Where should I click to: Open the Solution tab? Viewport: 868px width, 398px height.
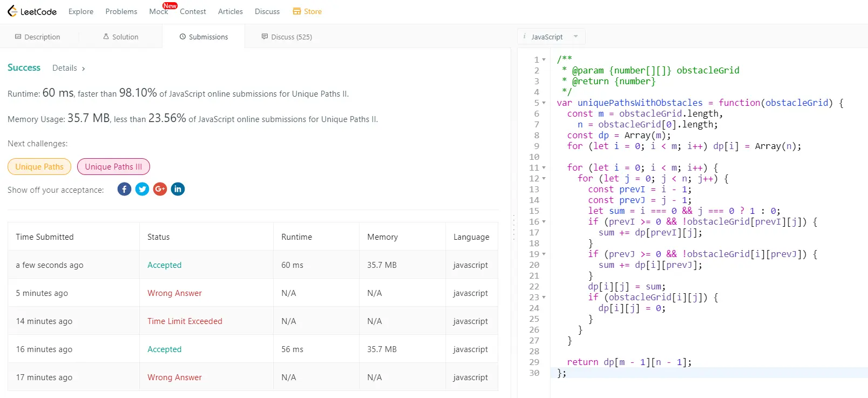(120, 37)
